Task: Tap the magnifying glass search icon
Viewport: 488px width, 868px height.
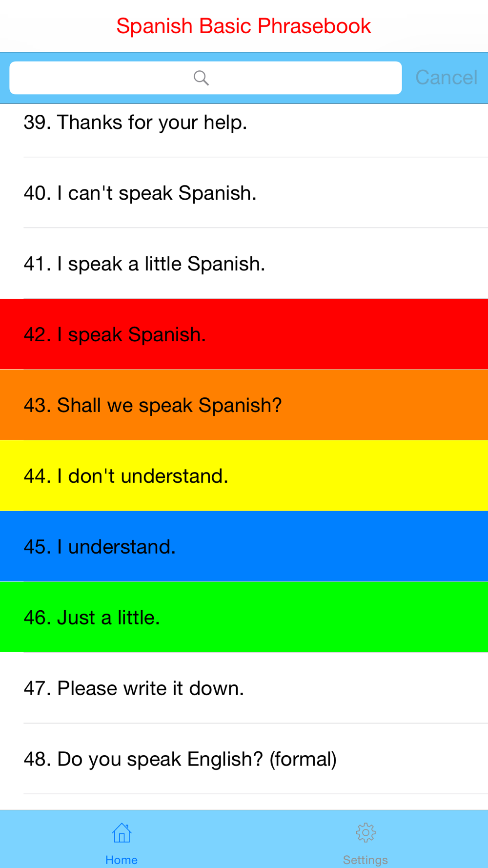Action: point(201,78)
